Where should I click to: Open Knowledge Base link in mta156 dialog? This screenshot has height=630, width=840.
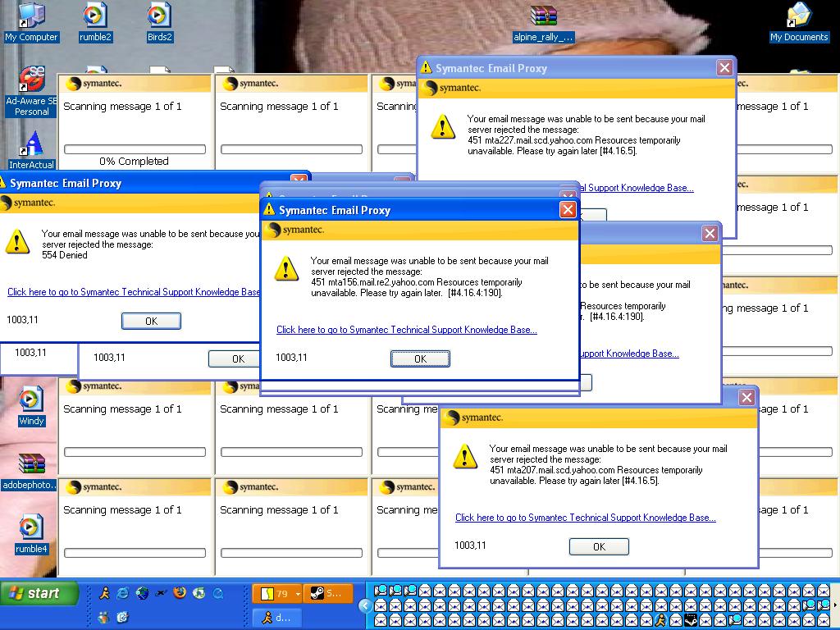point(407,330)
